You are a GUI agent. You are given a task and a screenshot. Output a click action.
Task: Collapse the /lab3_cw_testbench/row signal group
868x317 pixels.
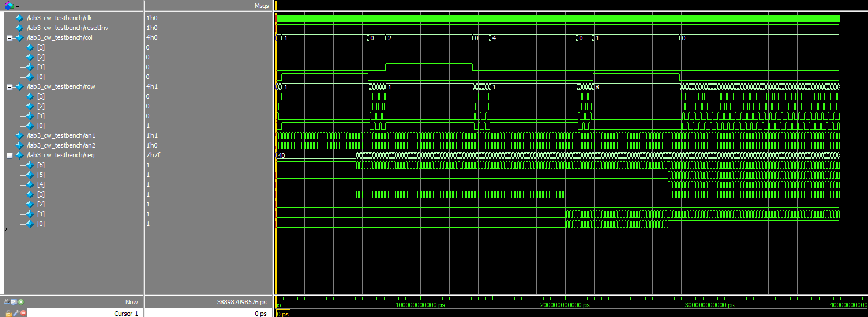(x=10, y=87)
